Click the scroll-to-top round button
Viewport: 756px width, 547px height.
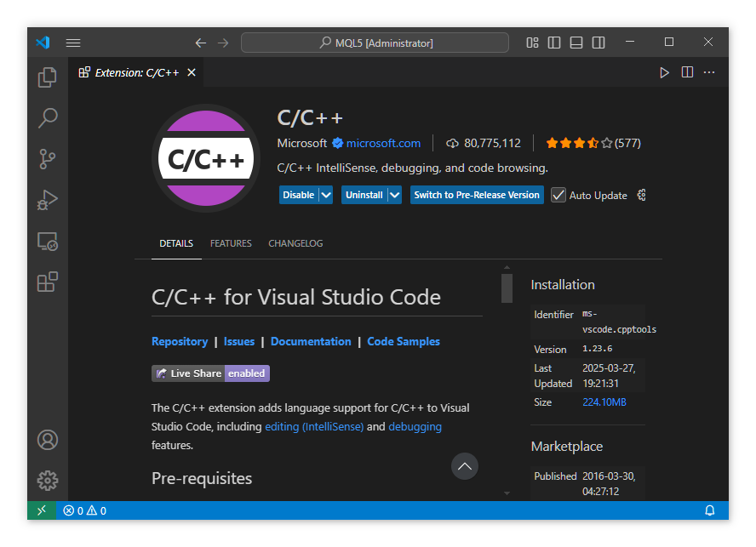point(464,466)
